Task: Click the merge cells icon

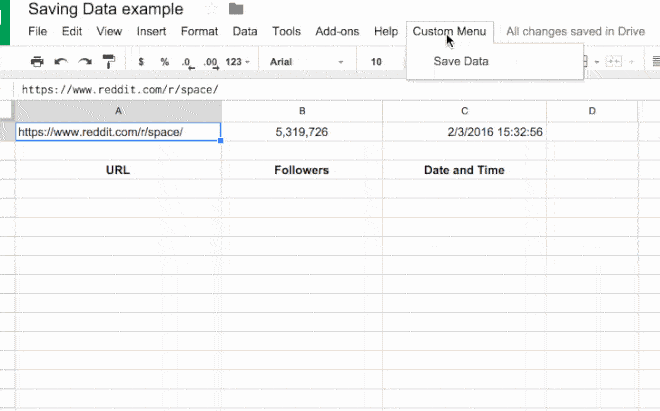Action: pyautogui.click(x=613, y=62)
